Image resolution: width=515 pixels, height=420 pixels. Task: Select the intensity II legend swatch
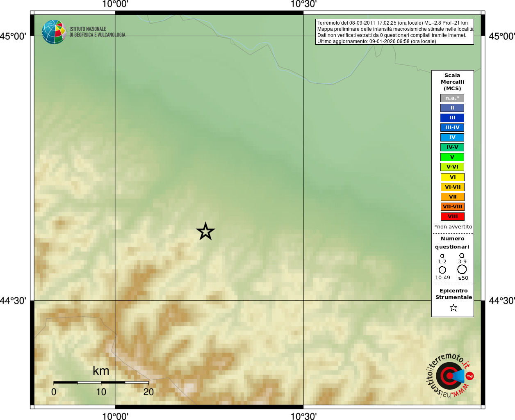pos(452,108)
